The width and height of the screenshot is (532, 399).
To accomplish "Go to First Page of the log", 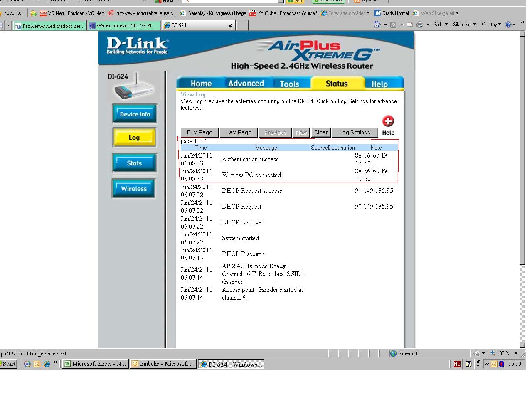I will coord(199,132).
